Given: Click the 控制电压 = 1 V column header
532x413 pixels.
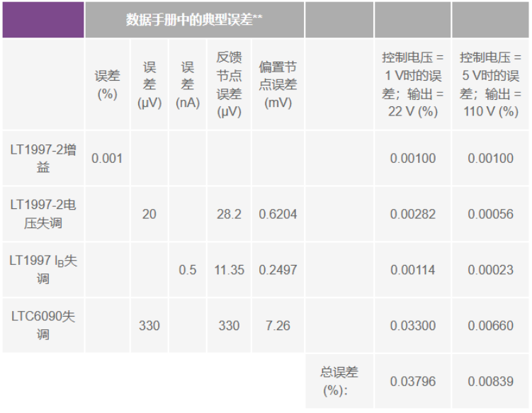Looking at the screenshot, I should [412, 84].
